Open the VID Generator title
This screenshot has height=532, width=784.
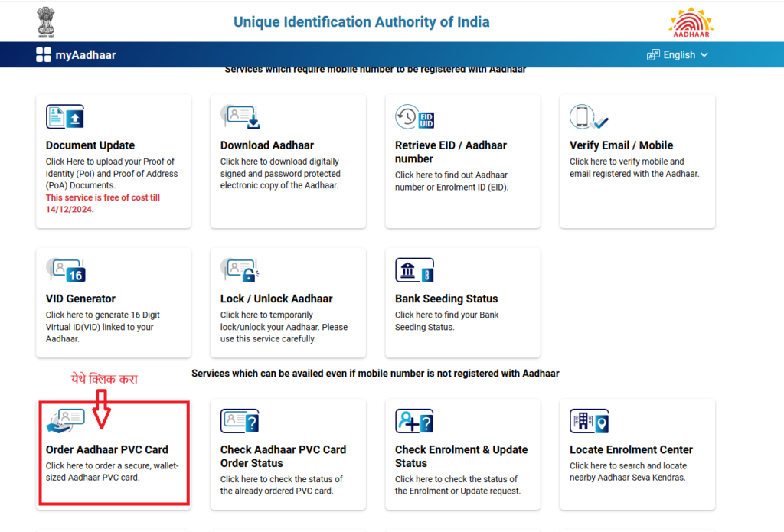point(80,299)
